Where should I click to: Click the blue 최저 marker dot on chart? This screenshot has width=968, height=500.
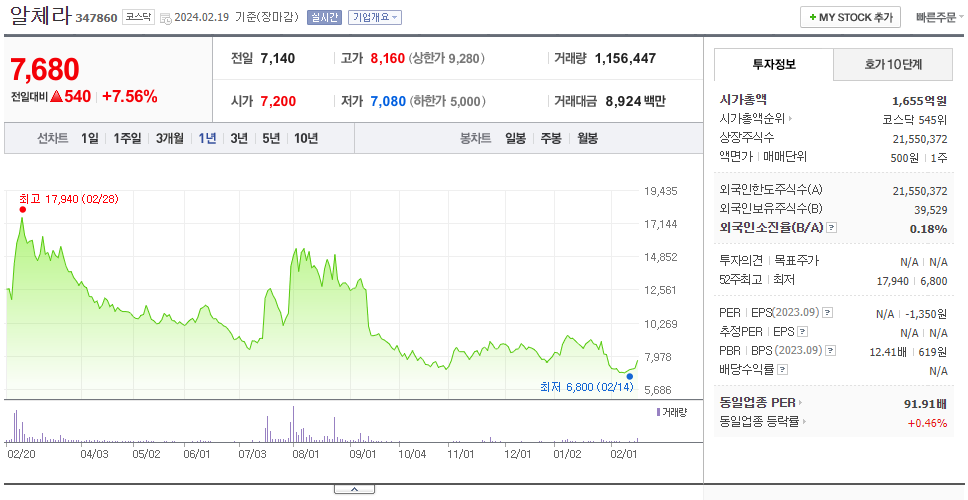[x=630, y=376]
